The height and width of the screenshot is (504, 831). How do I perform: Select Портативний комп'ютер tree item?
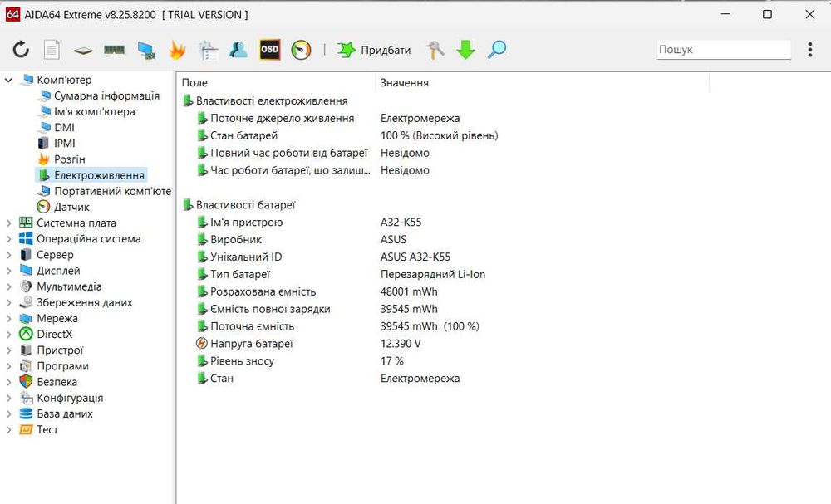coord(112,191)
